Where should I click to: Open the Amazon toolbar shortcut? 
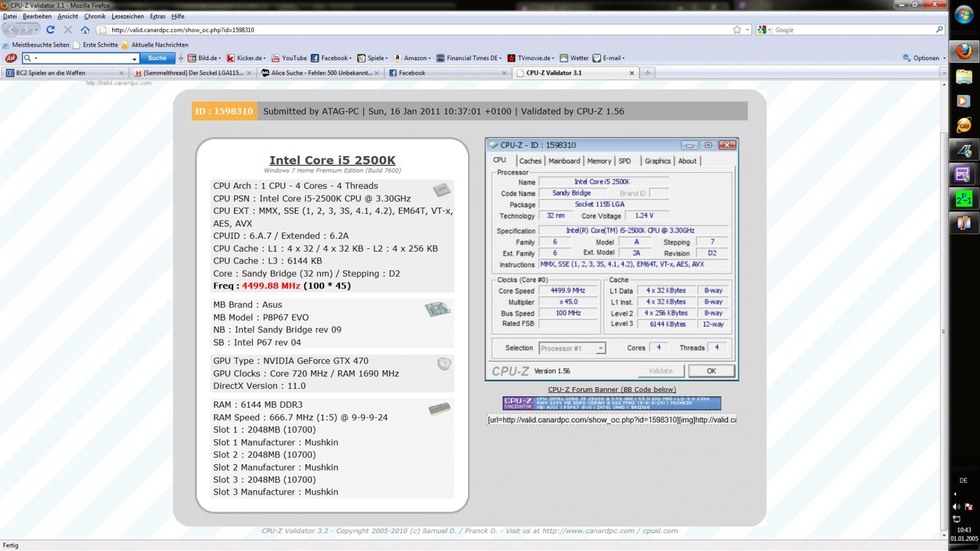tap(412, 58)
